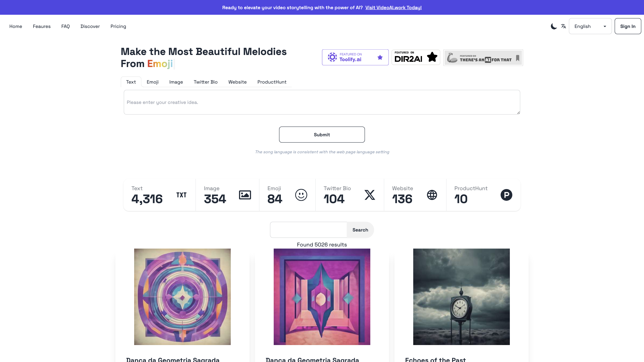Click the ProductHunt P logo icon
Image resolution: width=644 pixels, height=362 pixels.
click(x=506, y=195)
